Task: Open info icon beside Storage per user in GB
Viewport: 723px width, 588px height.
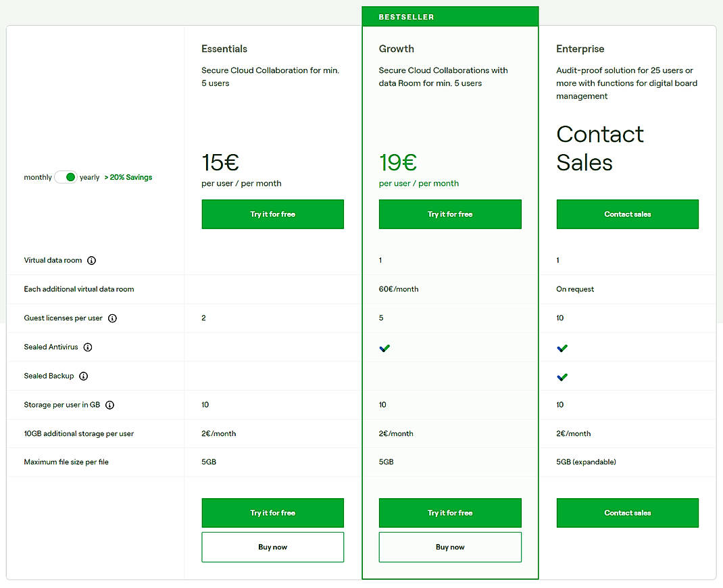Action: [x=109, y=405]
